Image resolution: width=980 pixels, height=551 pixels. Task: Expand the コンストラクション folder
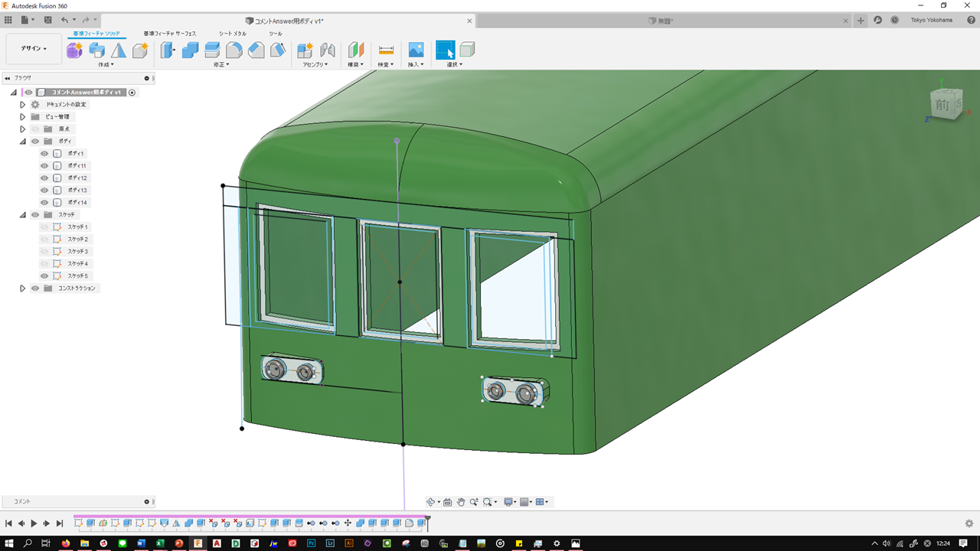[23, 289]
